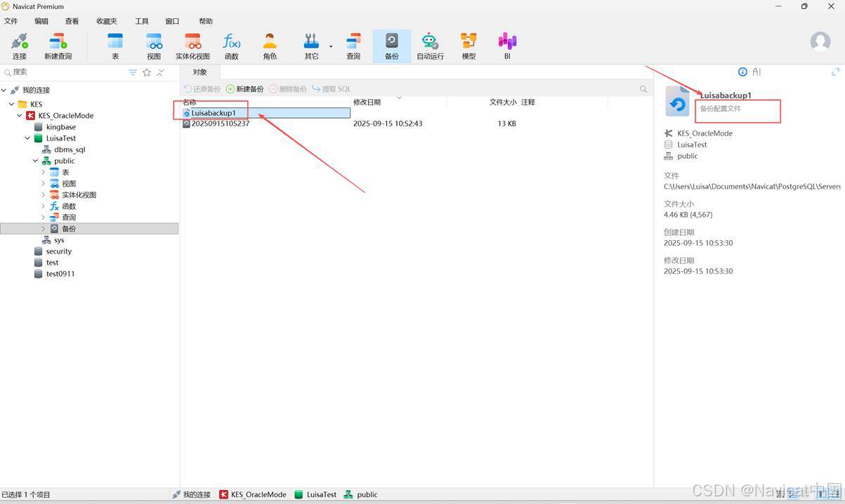Click the favorites star in navigation pane
Viewport: 845px width, 504px height.
pyautogui.click(x=147, y=72)
